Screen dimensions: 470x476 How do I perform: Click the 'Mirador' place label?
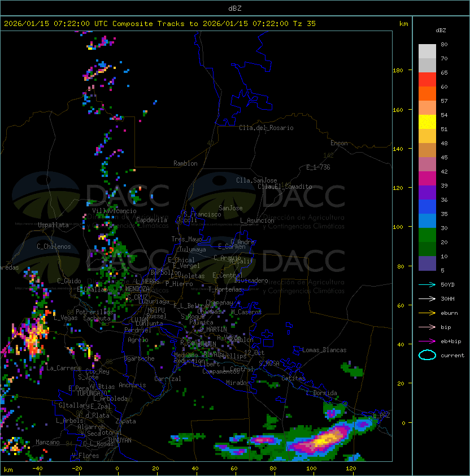pos(238,383)
